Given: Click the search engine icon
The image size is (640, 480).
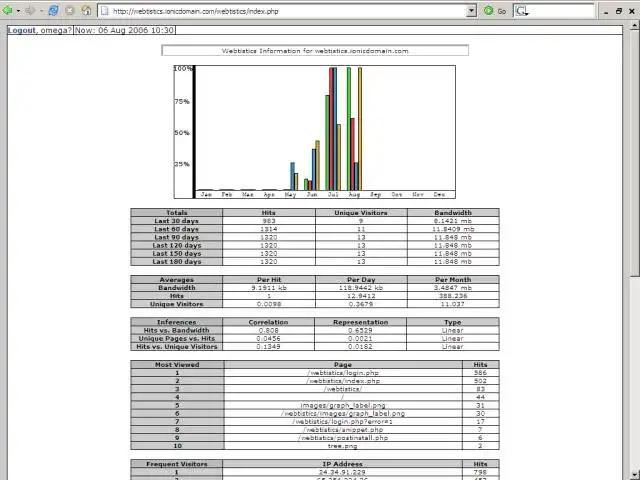Looking at the screenshot, I should point(521,11).
